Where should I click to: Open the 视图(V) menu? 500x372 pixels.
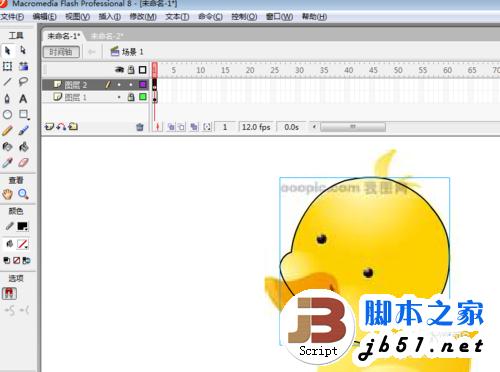click(x=78, y=17)
